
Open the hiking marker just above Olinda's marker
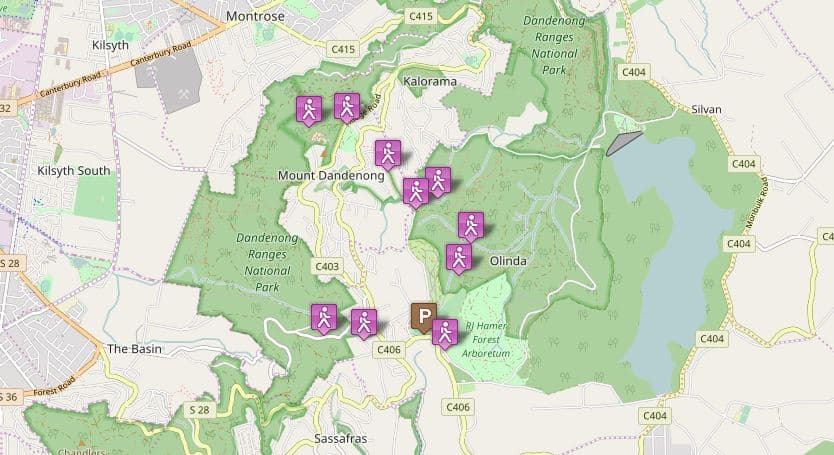[471, 226]
